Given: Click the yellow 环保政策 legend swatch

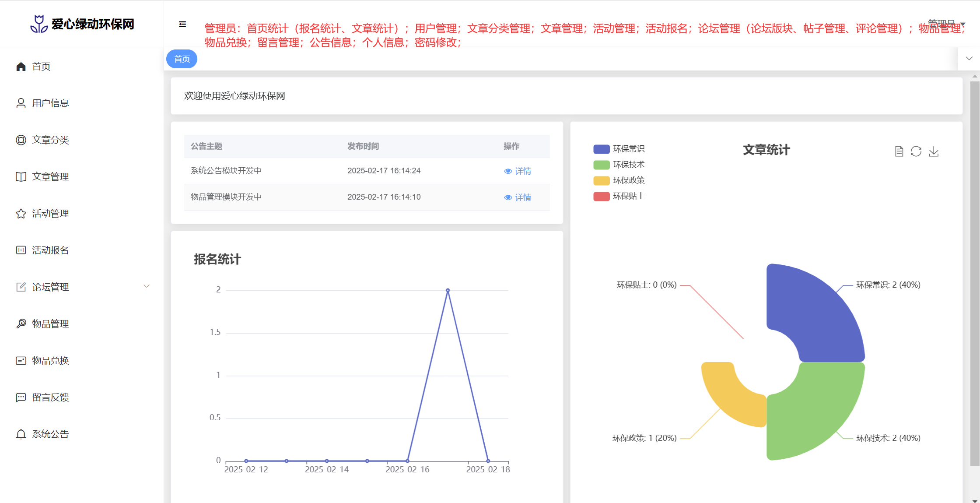Looking at the screenshot, I should 601,180.
